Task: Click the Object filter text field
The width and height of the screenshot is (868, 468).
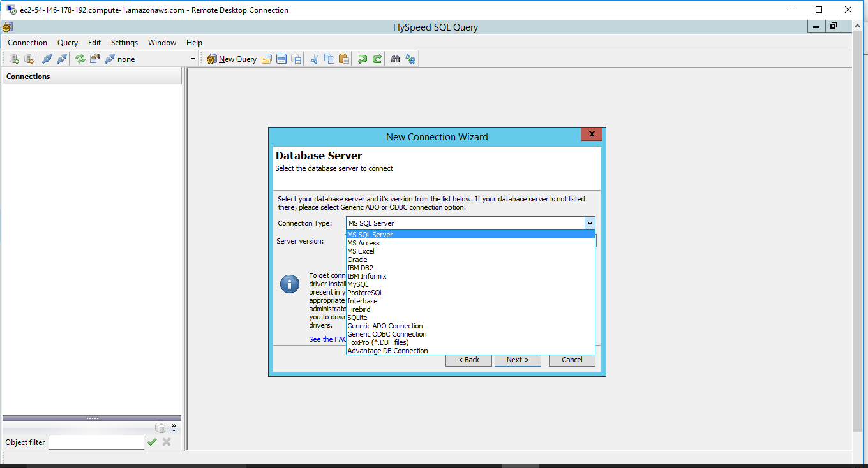Action: point(96,442)
